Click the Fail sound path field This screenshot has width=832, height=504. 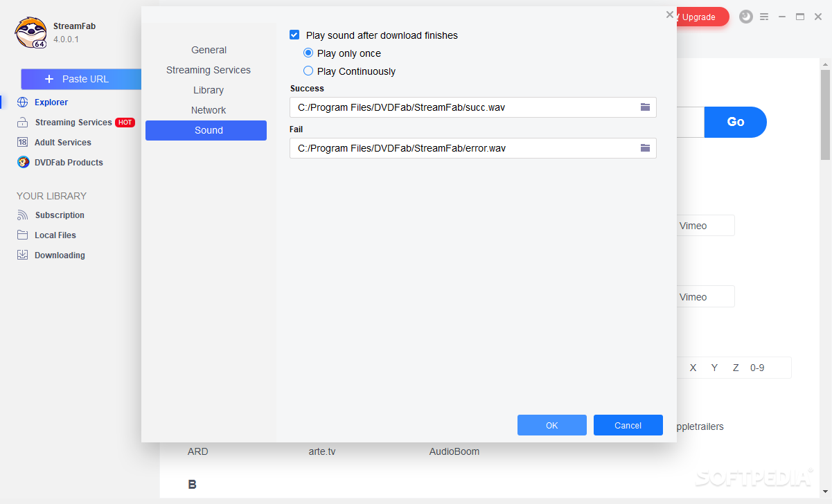[x=473, y=148]
